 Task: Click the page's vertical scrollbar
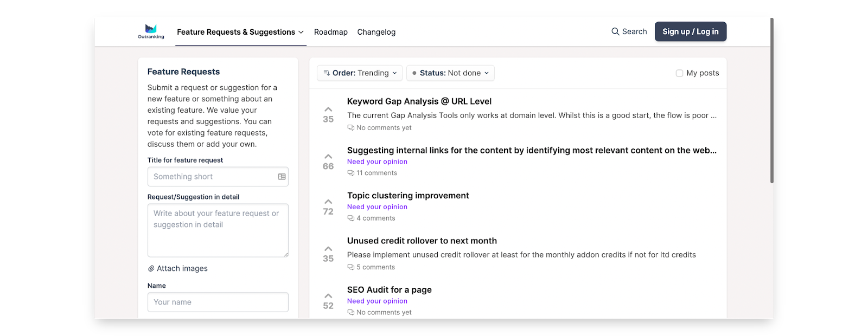point(771,108)
